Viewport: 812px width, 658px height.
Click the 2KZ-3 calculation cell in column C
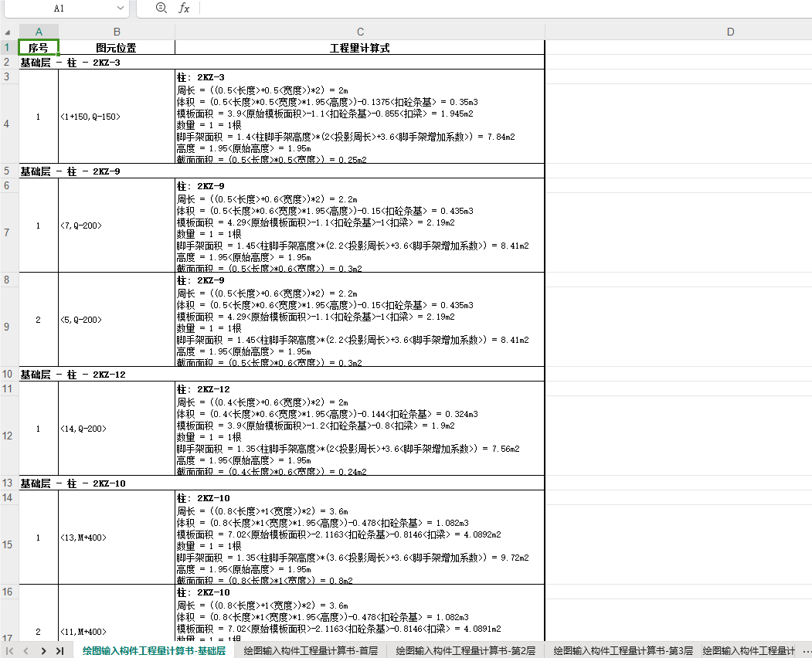point(360,117)
